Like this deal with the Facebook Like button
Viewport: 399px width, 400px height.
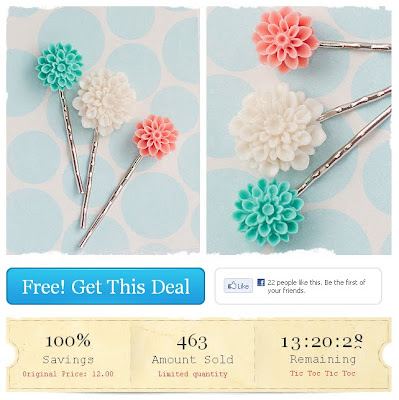(238, 286)
